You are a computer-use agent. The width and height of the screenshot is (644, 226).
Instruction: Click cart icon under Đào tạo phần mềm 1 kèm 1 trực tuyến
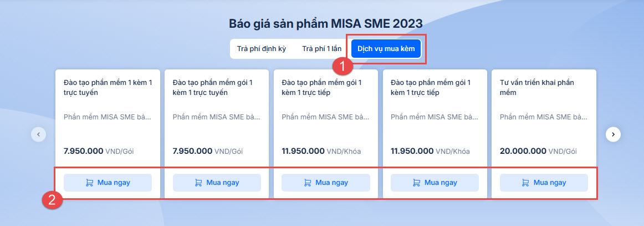pyautogui.click(x=89, y=183)
